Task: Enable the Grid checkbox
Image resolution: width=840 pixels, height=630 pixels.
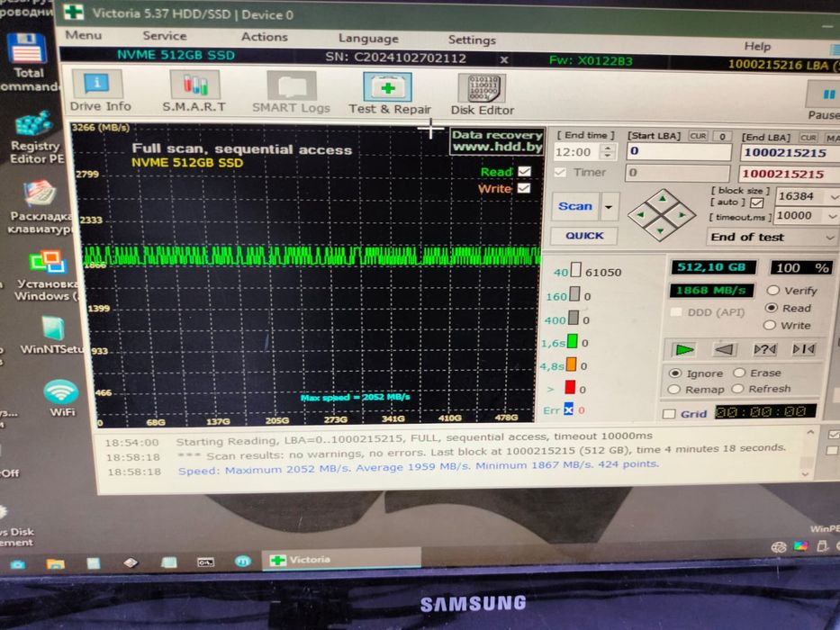Action: (x=669, y=414)
